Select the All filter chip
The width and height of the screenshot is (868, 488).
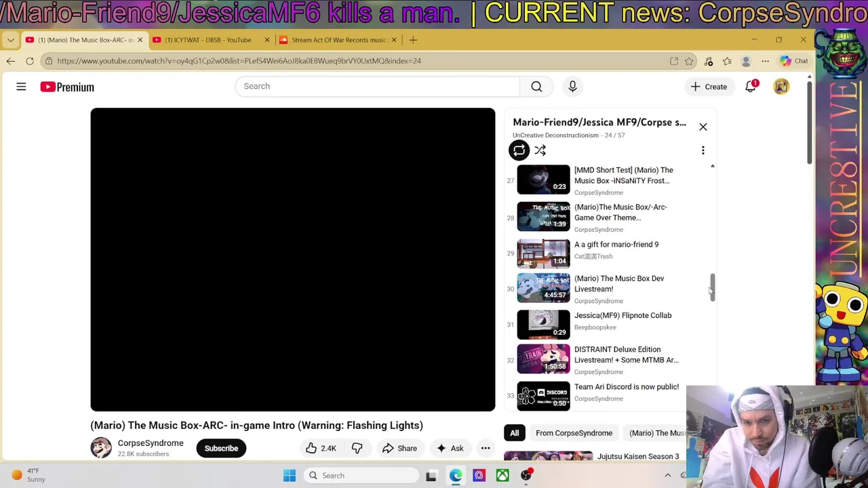pyautogui.click(x=514, y=433)
